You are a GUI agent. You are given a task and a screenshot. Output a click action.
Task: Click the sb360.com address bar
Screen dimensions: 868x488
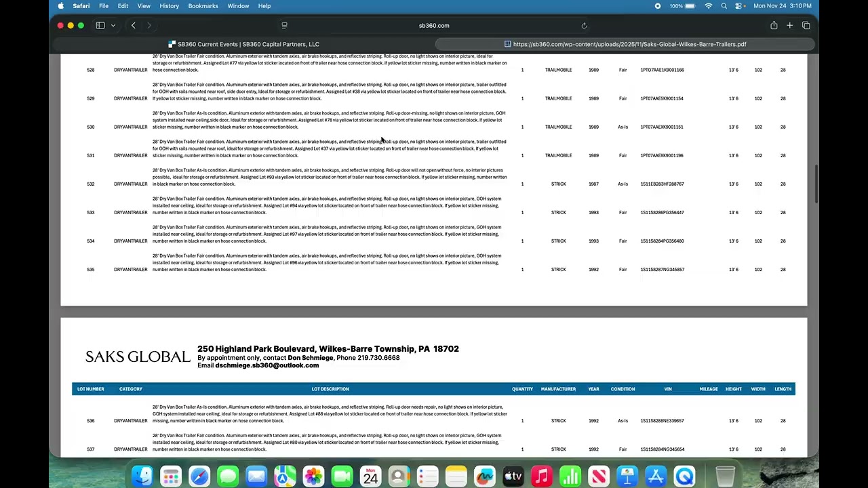click(x=434, y=26)
